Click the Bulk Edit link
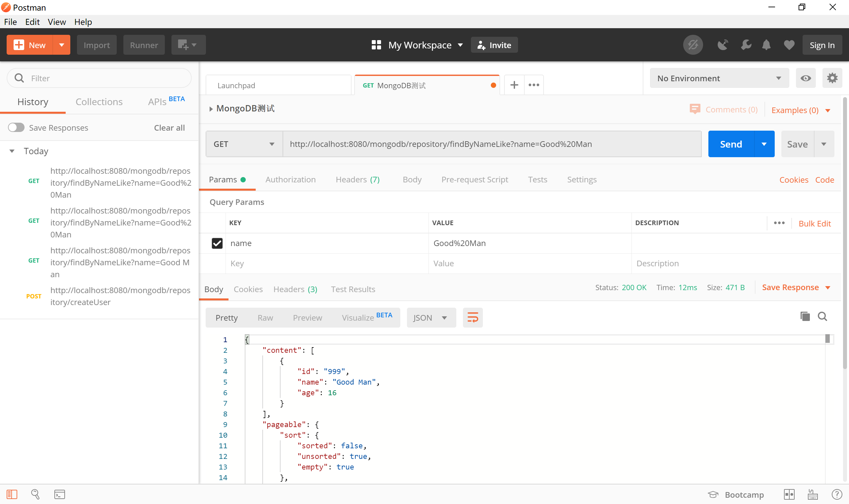849x504 pixels. (815, 223)
